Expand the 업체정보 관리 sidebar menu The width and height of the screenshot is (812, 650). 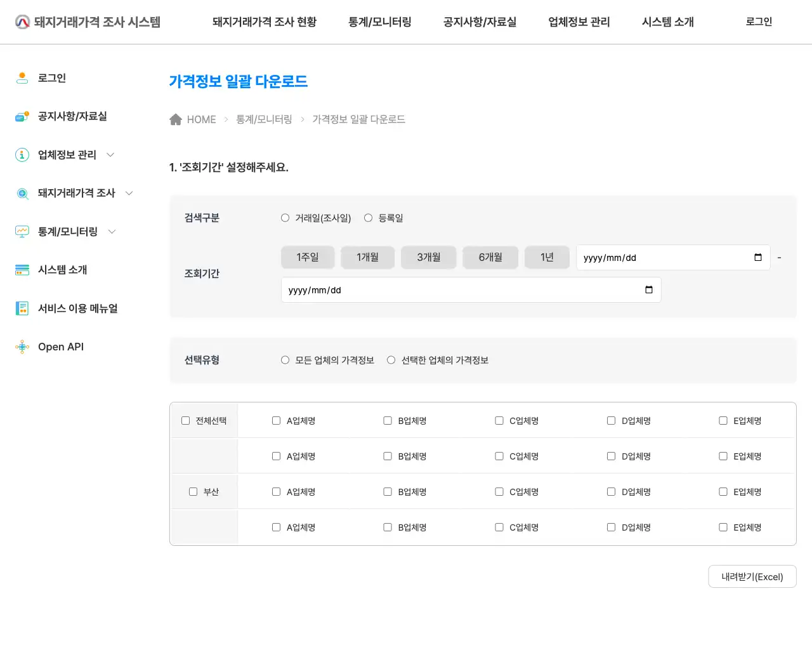110,154
